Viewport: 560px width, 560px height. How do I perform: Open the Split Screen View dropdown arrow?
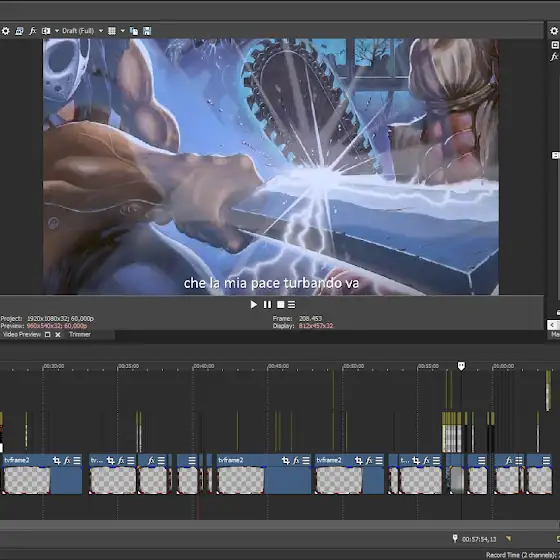(x=57, y=31)
